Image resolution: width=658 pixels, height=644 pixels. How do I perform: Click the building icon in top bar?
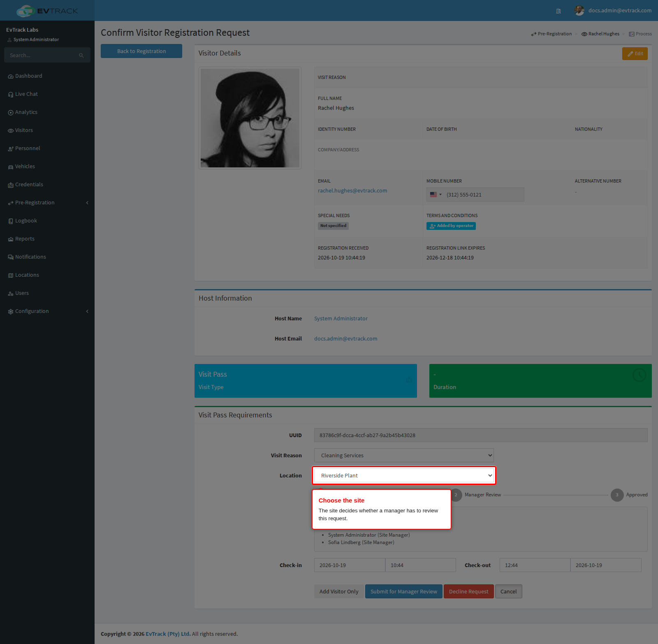[558, 11]
